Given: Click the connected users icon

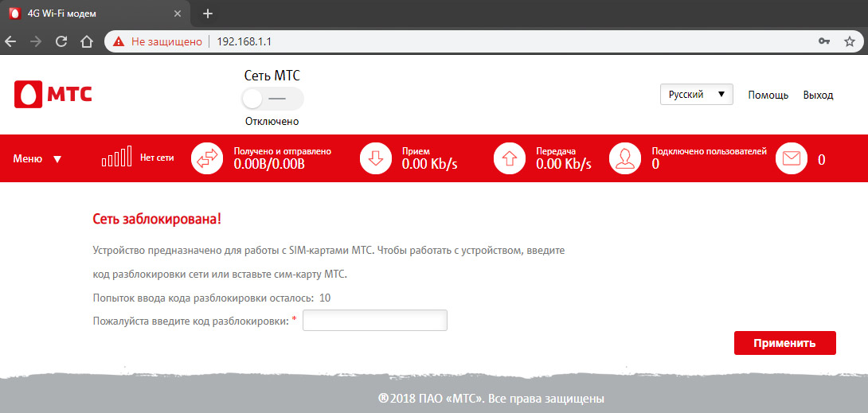Looking at the screenshot, I should click(x=625, y=158).
